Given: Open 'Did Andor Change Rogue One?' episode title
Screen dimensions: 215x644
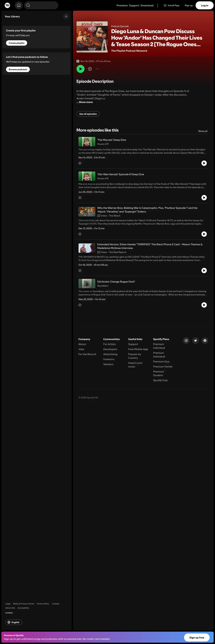Looking at the screenshot, I should click(x=116, y=282).
